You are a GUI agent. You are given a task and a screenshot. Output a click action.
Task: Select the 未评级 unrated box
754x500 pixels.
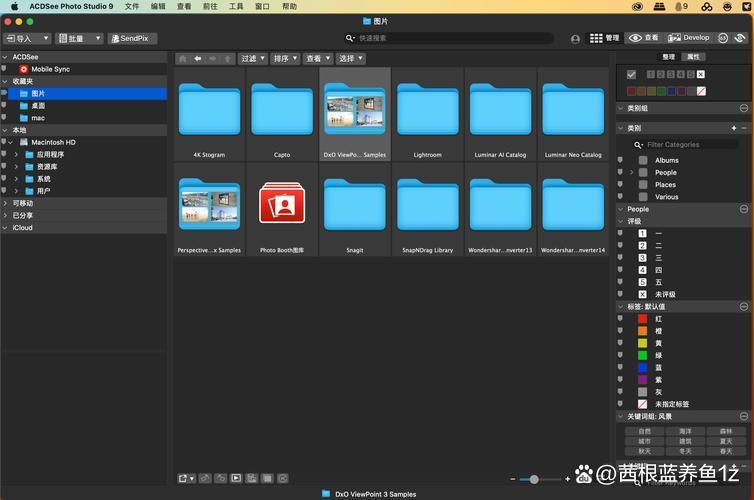pyautogui.click(x=642, y=294)
